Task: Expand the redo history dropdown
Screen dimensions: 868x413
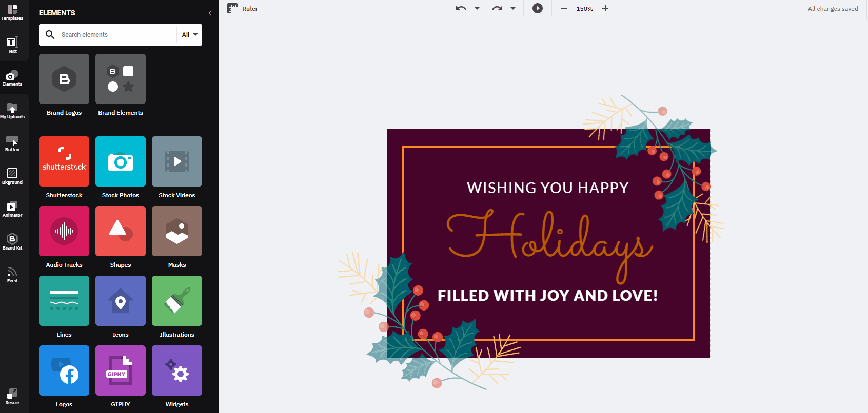Action: (x=513, y=8)
